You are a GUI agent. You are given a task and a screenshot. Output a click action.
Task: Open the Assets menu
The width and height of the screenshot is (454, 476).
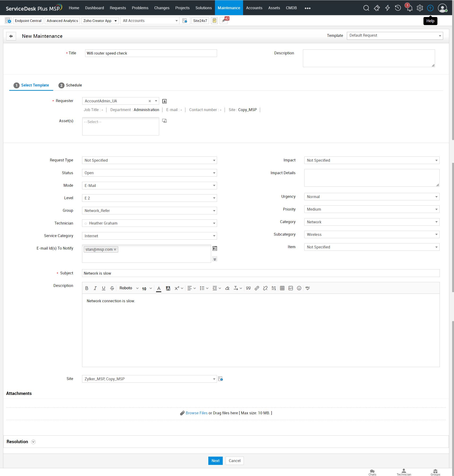click(x=274, y=8)
